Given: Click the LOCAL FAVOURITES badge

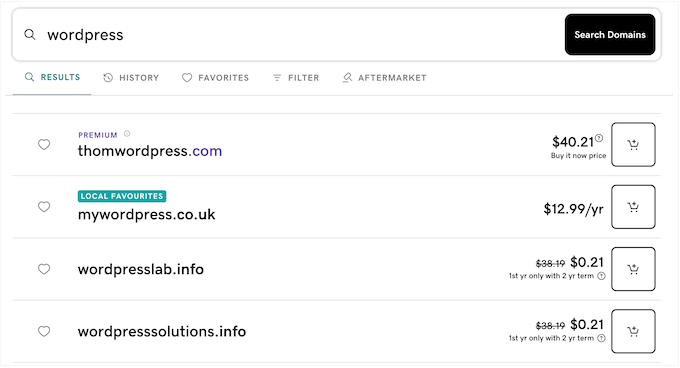Looking at the screenshot, I should 122,196.
